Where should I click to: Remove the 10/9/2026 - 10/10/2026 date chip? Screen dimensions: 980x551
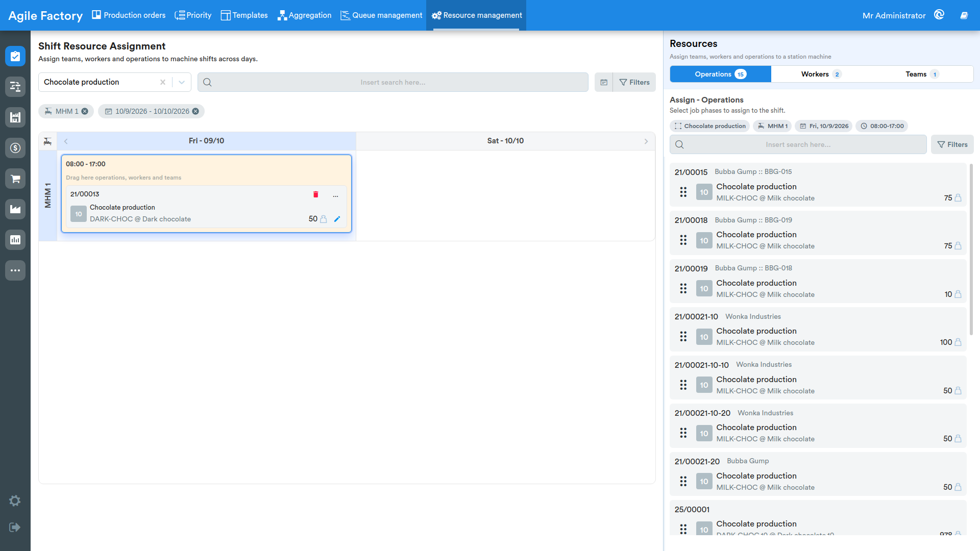tap(195, 111)
